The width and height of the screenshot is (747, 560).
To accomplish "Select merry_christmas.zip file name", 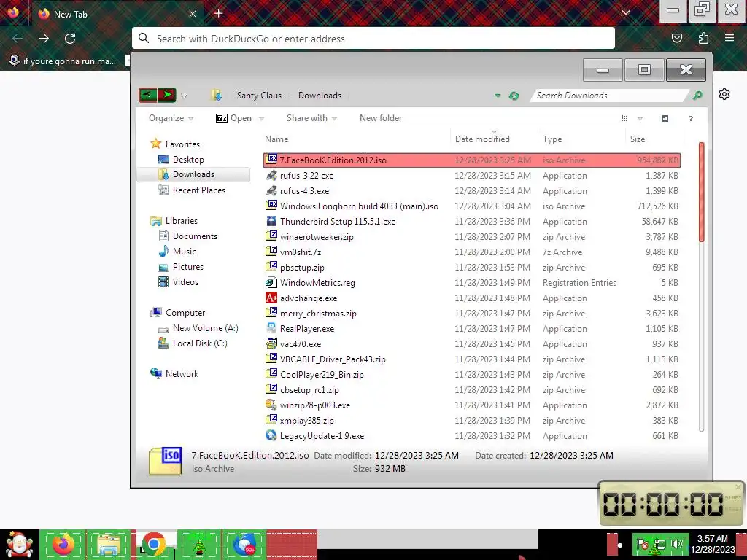I will click(x=318, y=314).
